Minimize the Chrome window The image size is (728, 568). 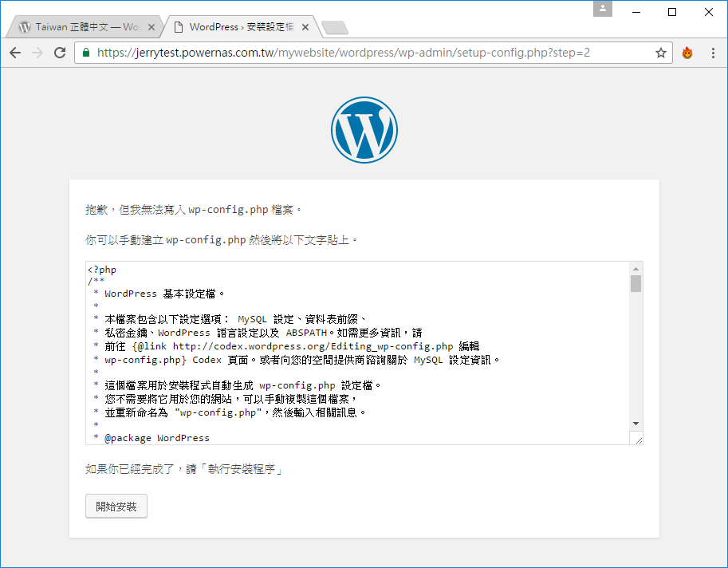[x=636, y=12]
